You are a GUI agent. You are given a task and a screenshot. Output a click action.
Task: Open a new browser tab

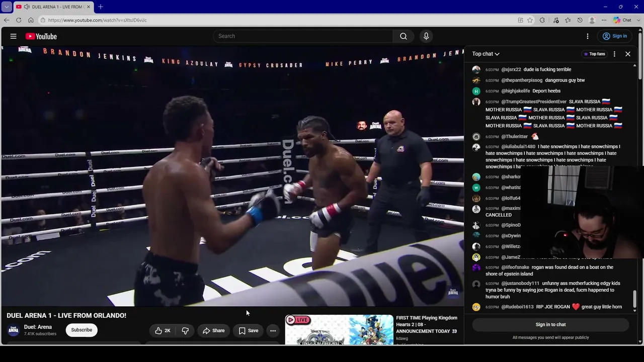101,7
